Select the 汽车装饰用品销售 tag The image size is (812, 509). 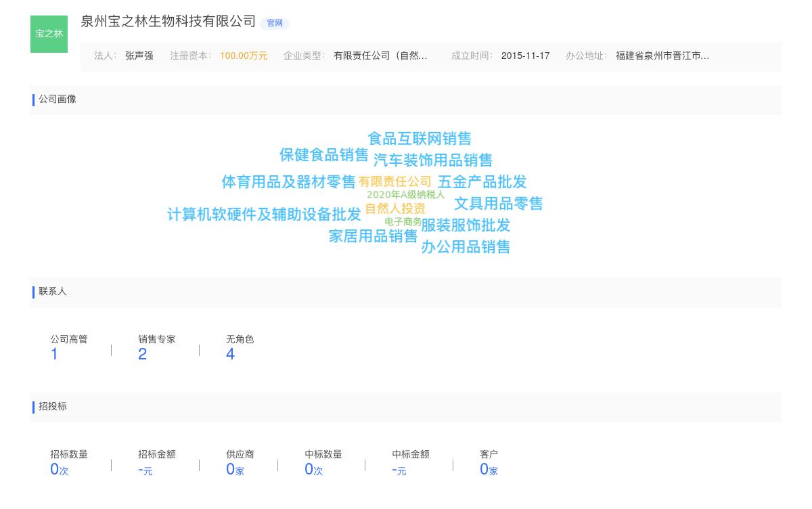click(x=433, y=160)
